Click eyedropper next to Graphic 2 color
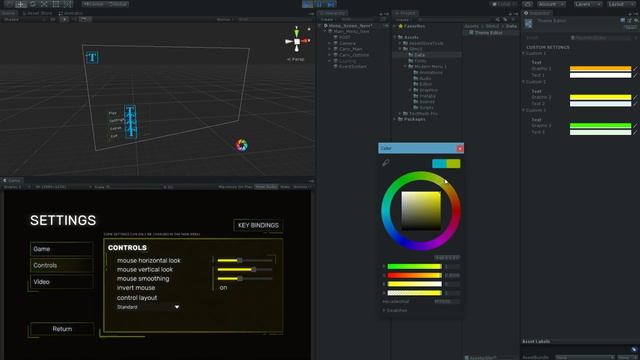 pos(635,97)
